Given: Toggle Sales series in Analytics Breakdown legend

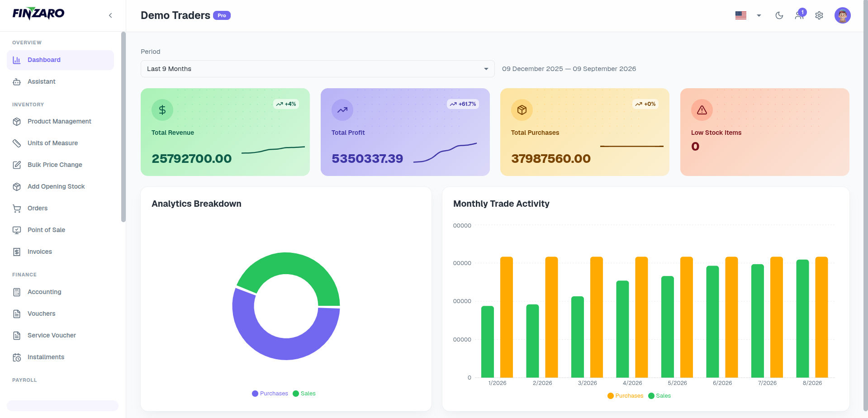Looking at the screenshot, I should pos(304,394).
